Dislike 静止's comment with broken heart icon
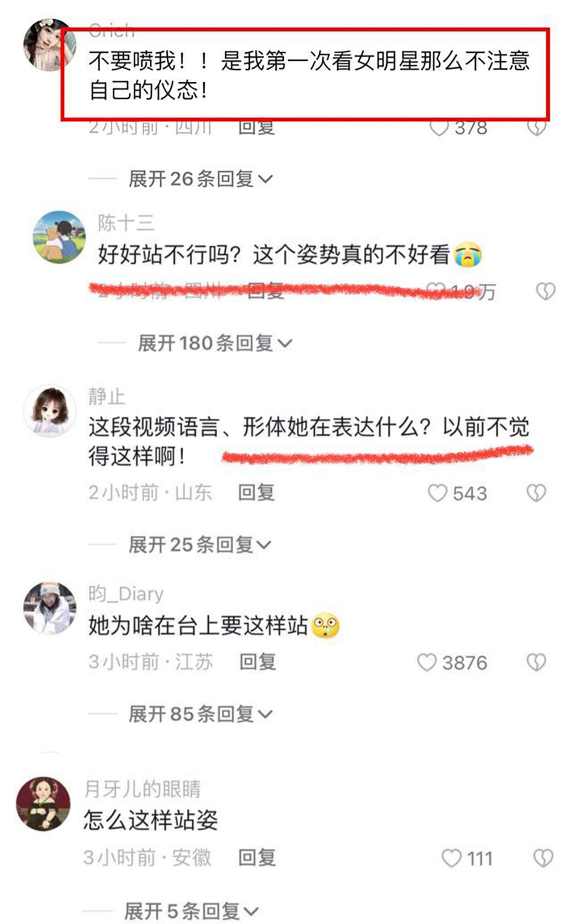The height and width of the screenshot is (924, 572). click(x=536, y=493)
